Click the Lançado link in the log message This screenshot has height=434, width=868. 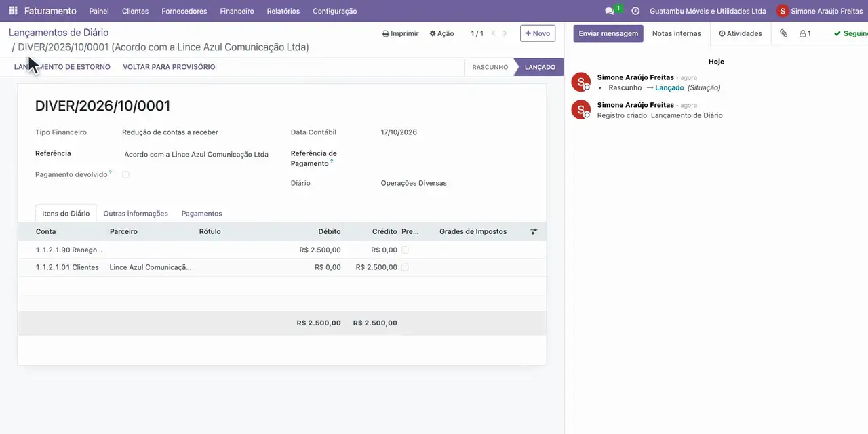pyautogui.click(x=669, y=87)
